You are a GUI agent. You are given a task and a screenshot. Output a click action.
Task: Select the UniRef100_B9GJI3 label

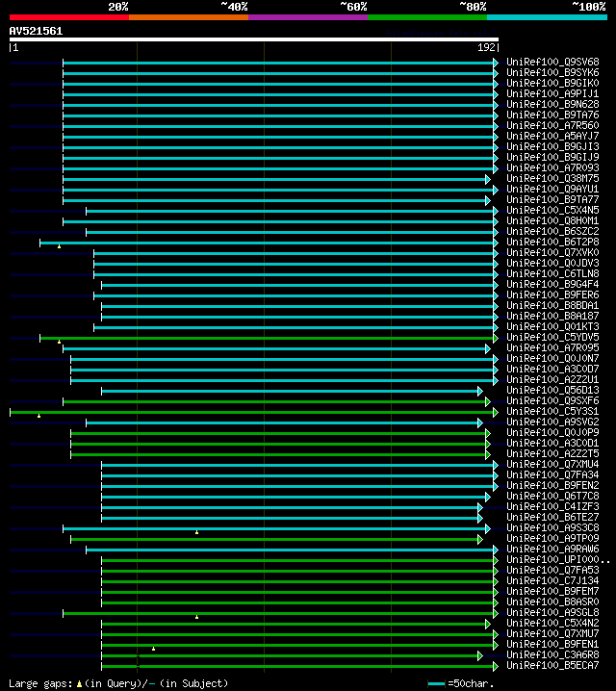pos(552,146)
